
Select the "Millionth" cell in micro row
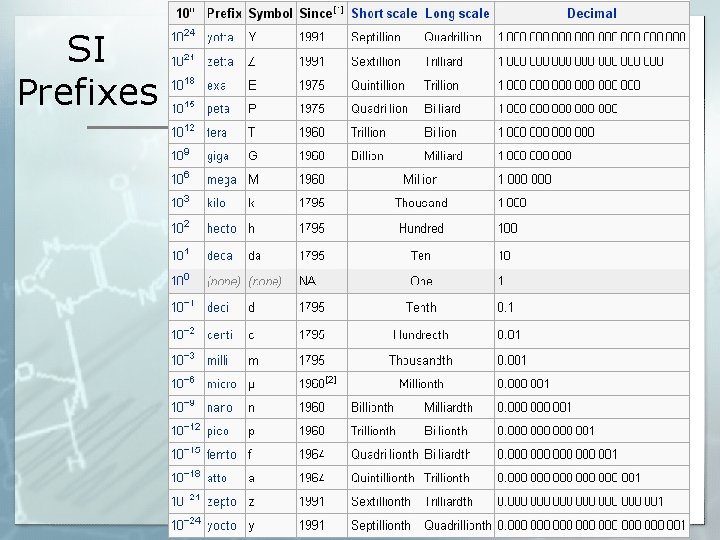pos(421,384)
